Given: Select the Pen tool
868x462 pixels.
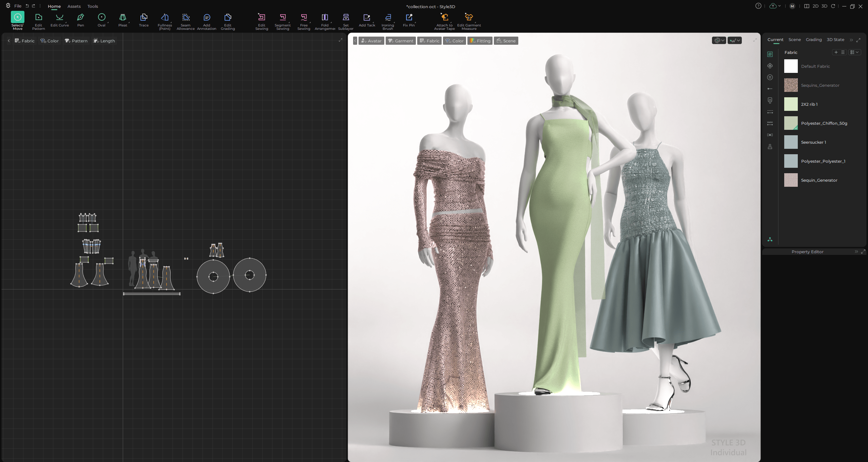Looking at the screenshot, I should coord(80,18).
